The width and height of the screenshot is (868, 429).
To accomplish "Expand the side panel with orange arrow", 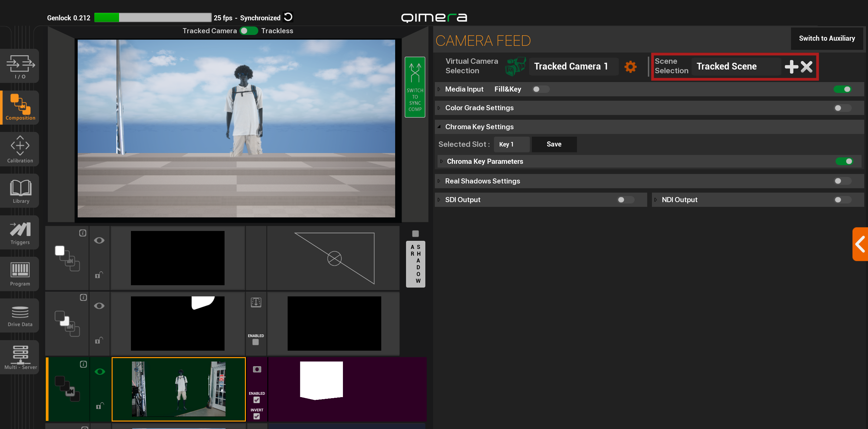I will (860, 244).
